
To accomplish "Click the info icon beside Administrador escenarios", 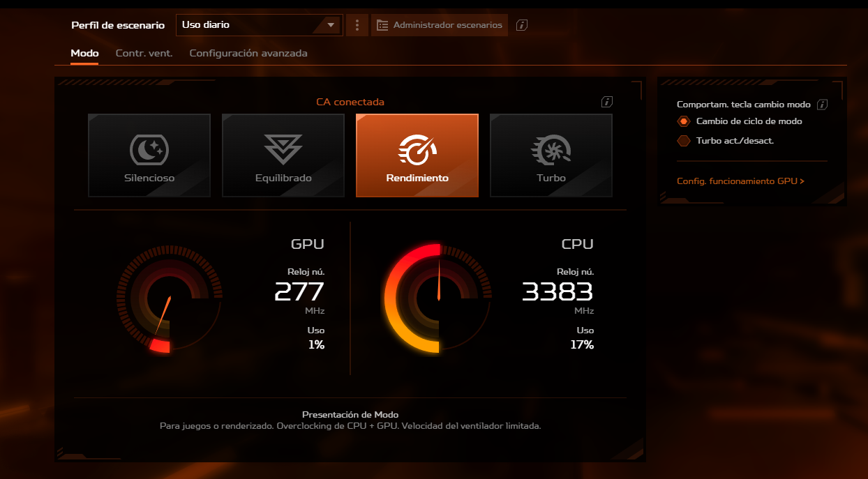I will coord(522,25).
